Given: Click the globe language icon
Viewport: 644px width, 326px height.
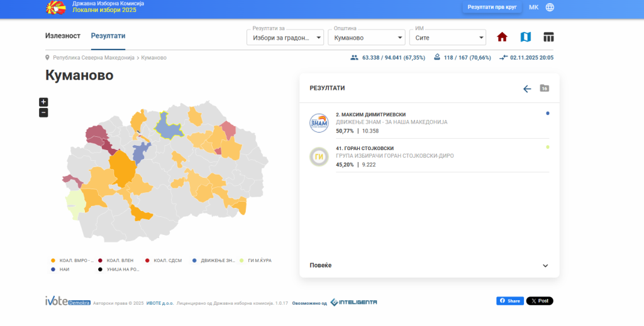Looking at the screenshot, I should click(550, 8).
